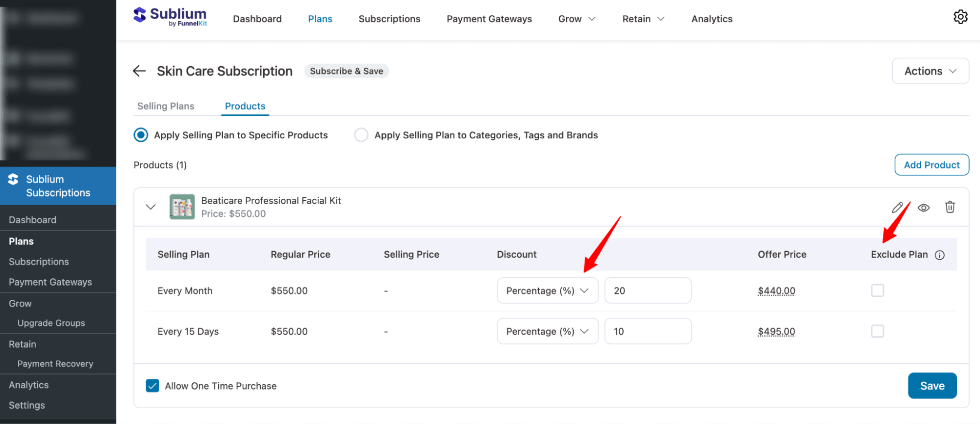Click the Skin Care Subscription title
The image size is (980, 424).
(x=225, y=71)
